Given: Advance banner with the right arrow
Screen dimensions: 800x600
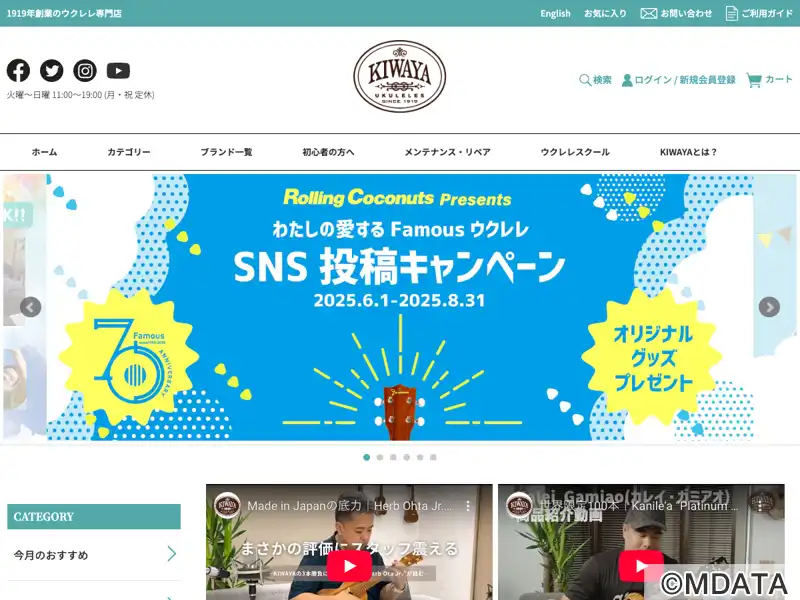Looking at the screenshot, I should (x=769, y=307).
